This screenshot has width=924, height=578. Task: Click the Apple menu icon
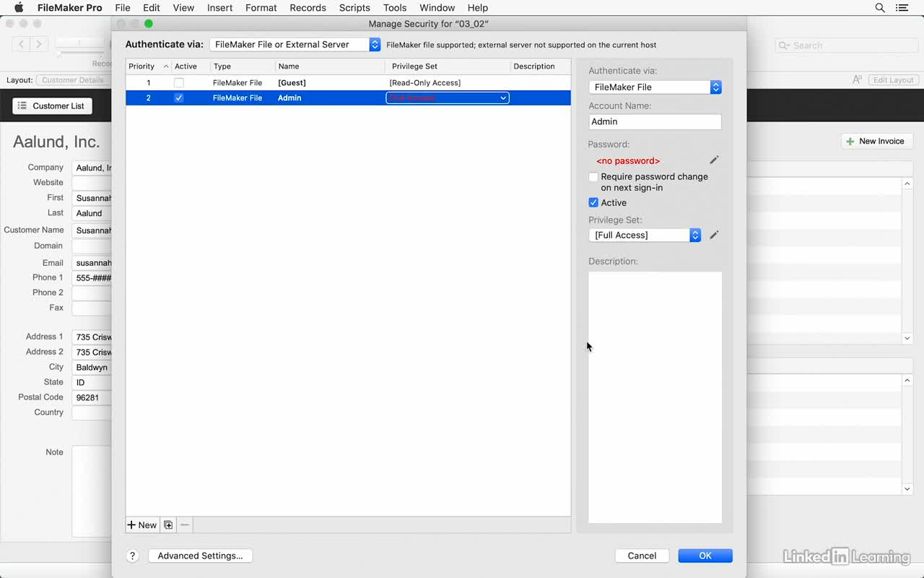tap(19, 7)
